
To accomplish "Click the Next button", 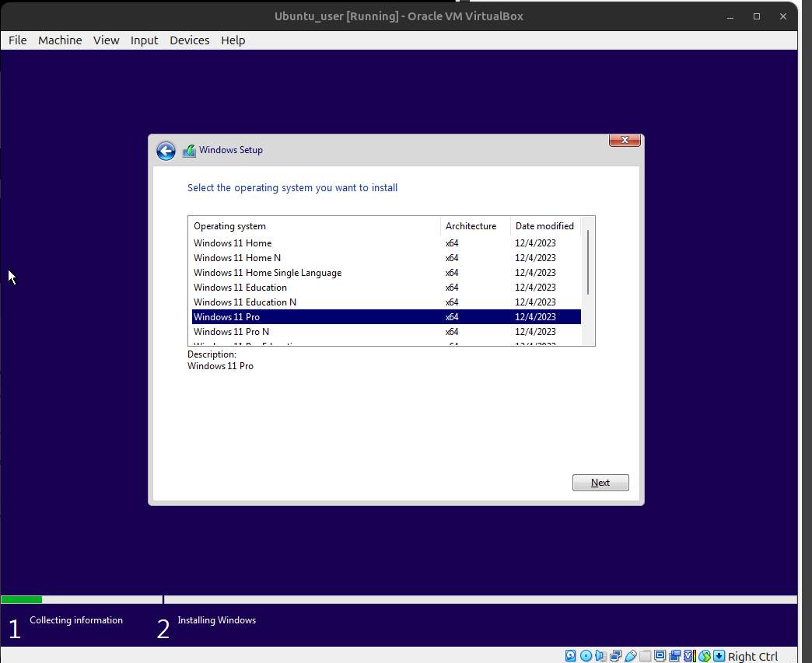I will point(600,483).
